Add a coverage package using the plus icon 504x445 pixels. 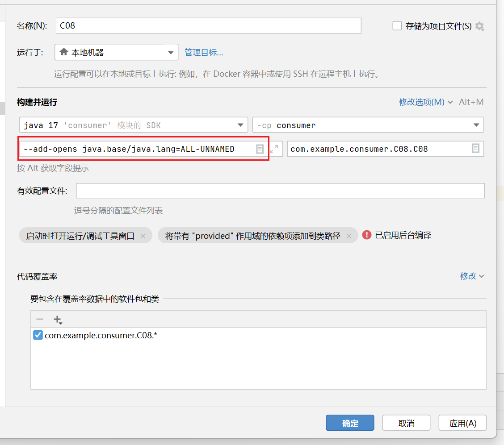[x=56, y=319]
